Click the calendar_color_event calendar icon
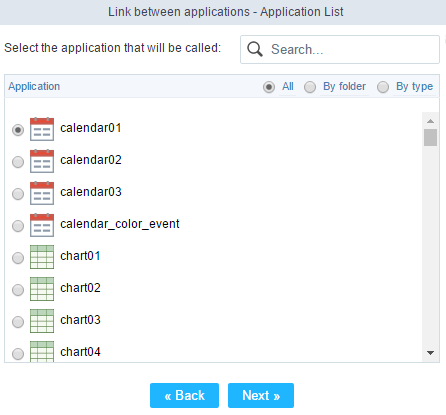Image resolution: width=446 pixels, height=415 pixels. pyautogui.click(x=42, y=225)
